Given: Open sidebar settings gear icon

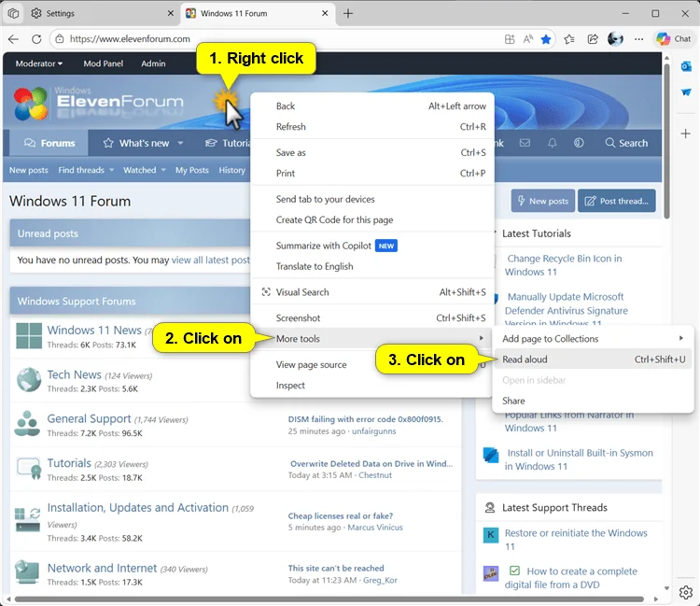Looking at the screenshot, I should pos(686,593).
